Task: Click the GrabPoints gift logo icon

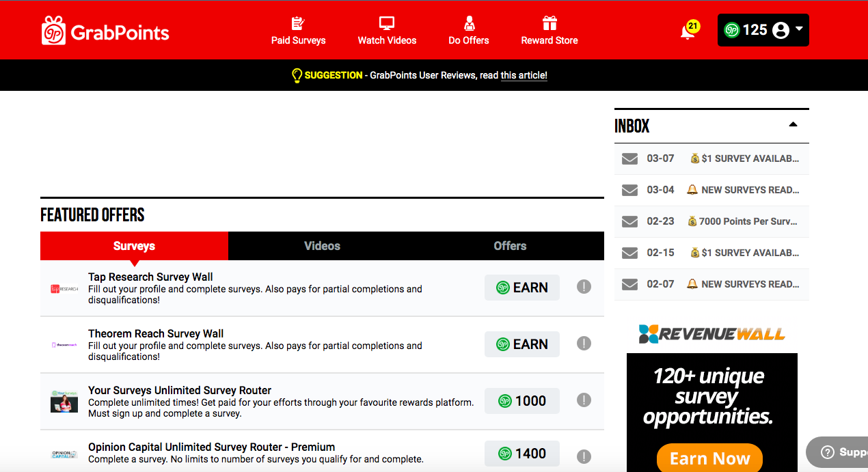Action: pyautogui.click(x=53, y=31)
